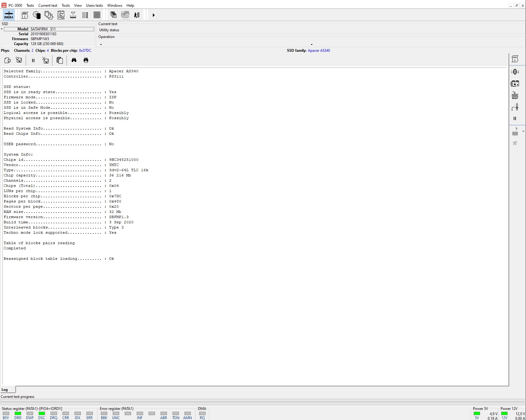526x420 pixels.
Task: Expand the chip action dropdown arrow in sidebar
Action: coord(523,131)
